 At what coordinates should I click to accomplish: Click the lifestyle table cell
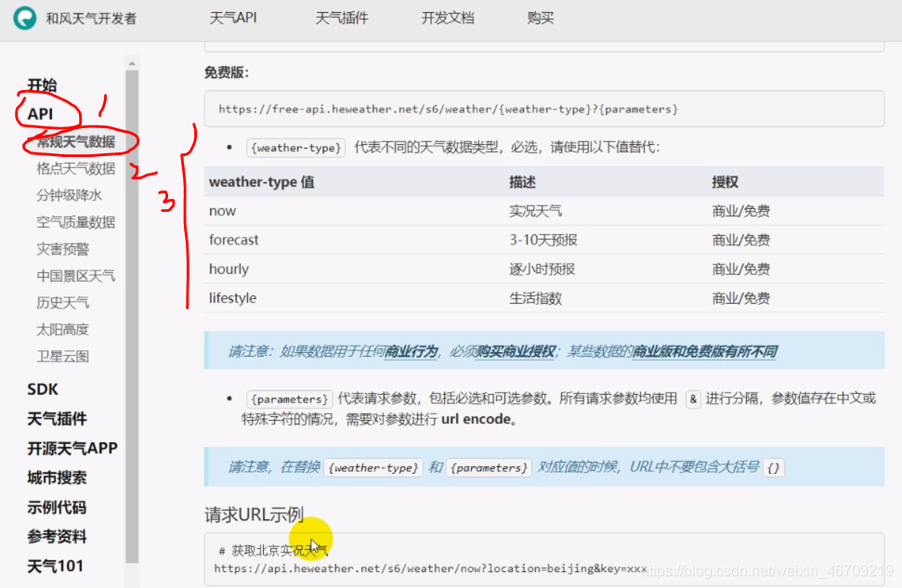[232, 298]
